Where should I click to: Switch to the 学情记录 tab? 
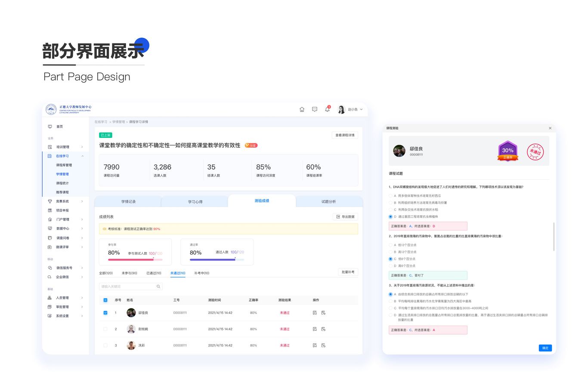coord(128,202)
